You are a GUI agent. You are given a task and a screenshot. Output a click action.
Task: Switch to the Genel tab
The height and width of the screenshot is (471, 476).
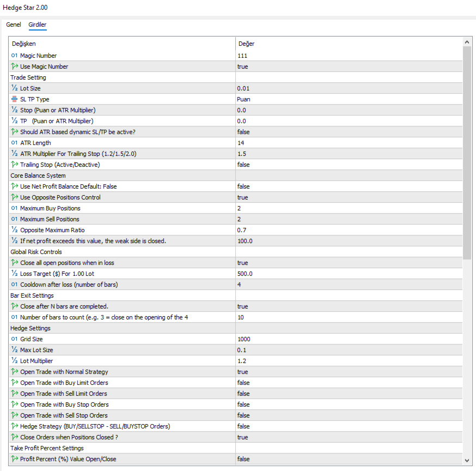[x=13, y=25]
